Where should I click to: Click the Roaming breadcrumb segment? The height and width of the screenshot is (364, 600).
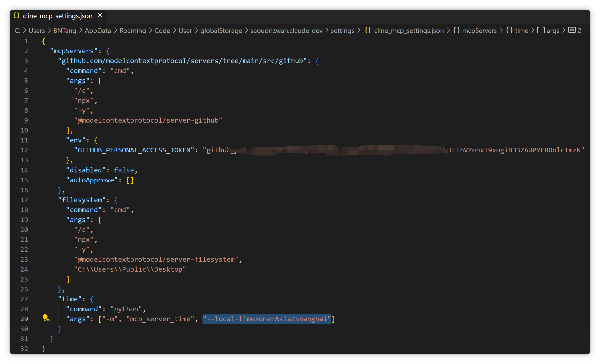pos(133,31)
